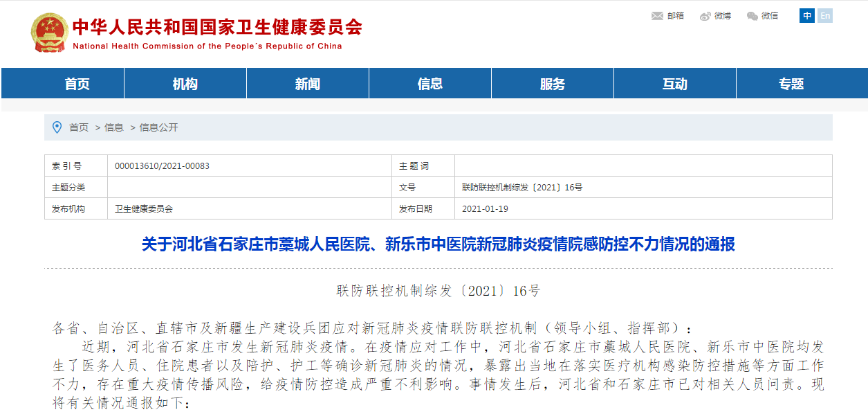Image resolution: width=868 pixels, height=412 pixels.
Task: Click the blue article headline
Action: [x=438, y=244]
